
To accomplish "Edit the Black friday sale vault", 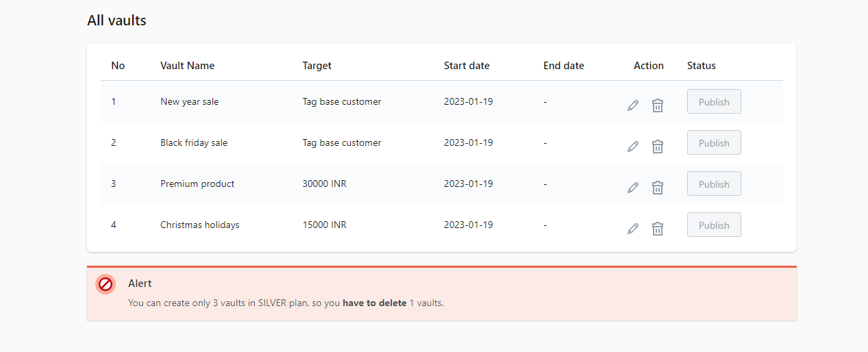I will (x=633, y=147).
